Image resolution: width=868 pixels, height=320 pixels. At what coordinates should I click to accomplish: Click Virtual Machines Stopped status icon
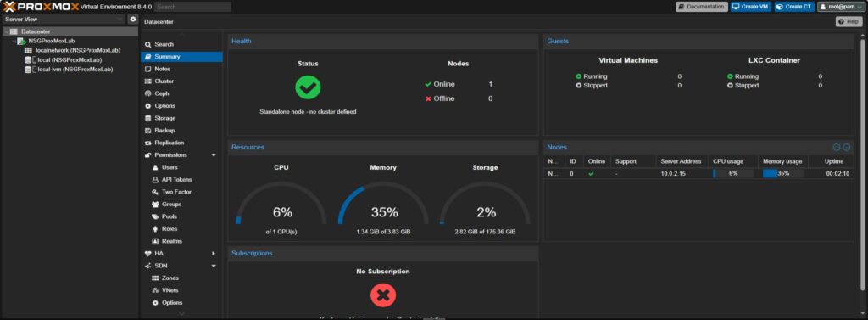(578, 86)
